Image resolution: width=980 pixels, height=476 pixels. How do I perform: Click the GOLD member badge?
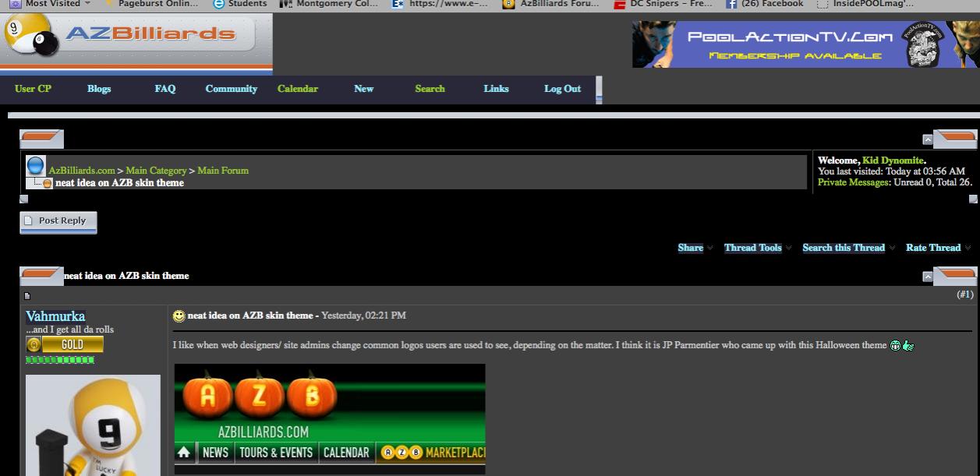65,345
